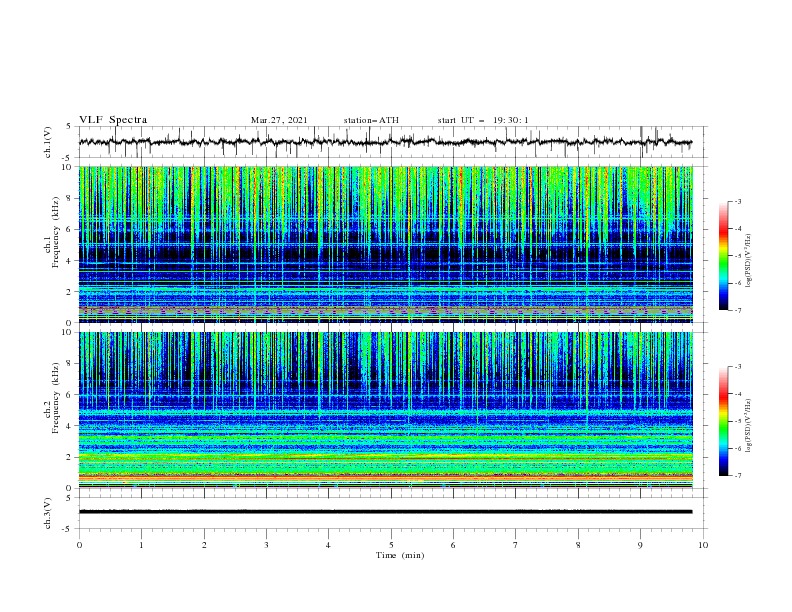Click the log(PSD) label beside the ch.2 colorbar
Image resolution: width=792 pixels, height=612 pixels.
pyautogui.click(x=749, y=426)
